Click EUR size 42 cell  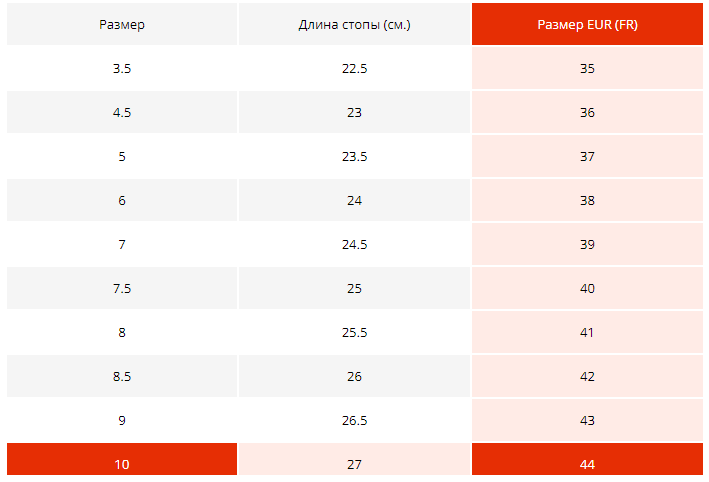tap(587, 377)
